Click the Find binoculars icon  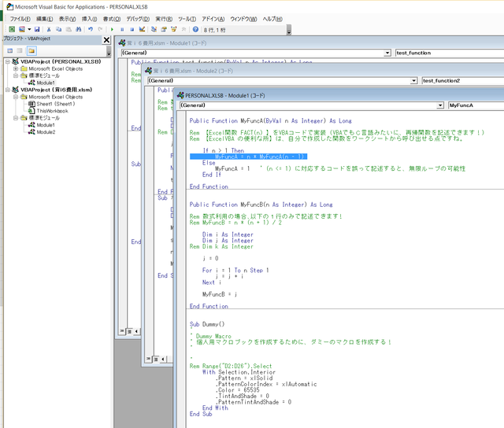click(x=79, y=30)
